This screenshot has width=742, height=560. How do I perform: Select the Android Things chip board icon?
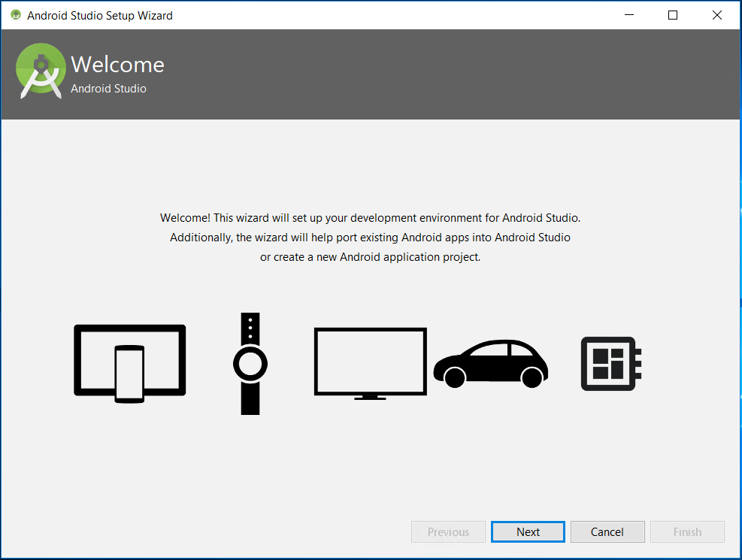coord(611,364)
